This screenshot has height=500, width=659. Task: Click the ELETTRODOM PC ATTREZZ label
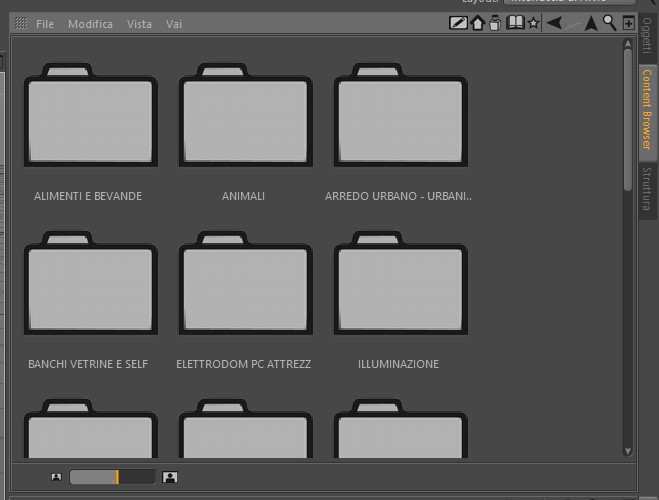point(244,364)
